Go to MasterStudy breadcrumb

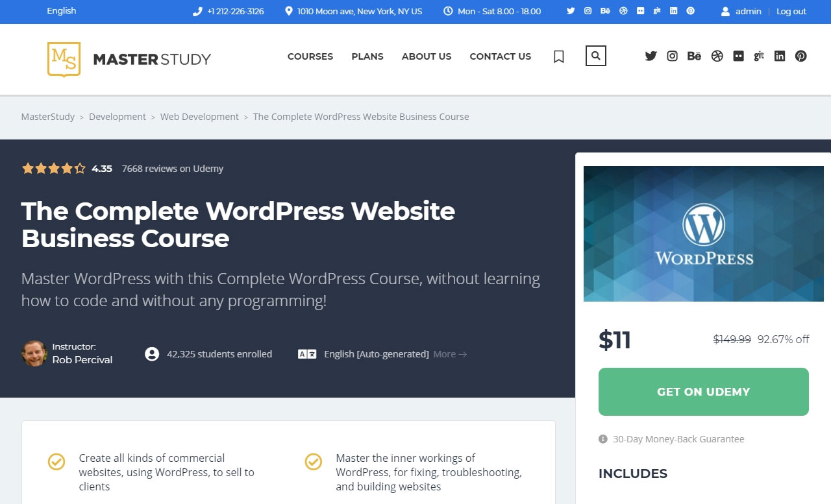[x=48, y=117]
